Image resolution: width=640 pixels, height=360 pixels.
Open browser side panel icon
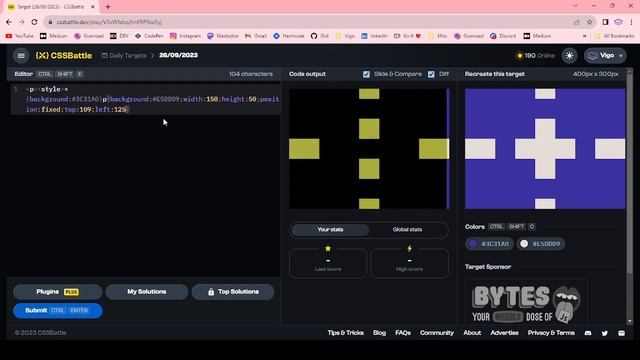606,22
